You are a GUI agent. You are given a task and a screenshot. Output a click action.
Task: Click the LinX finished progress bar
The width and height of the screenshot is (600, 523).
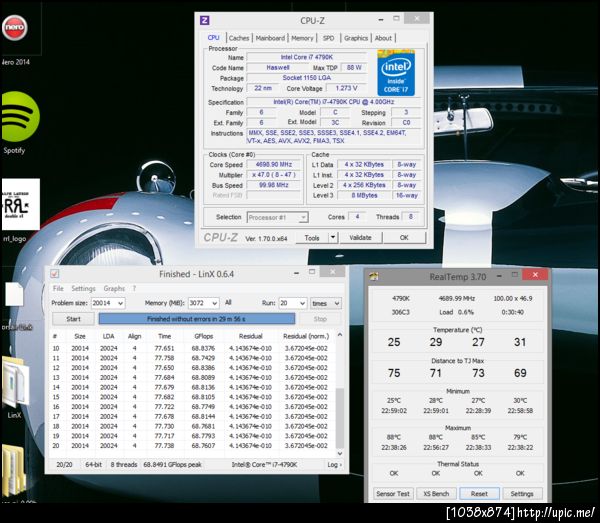(x=197, y=319)
